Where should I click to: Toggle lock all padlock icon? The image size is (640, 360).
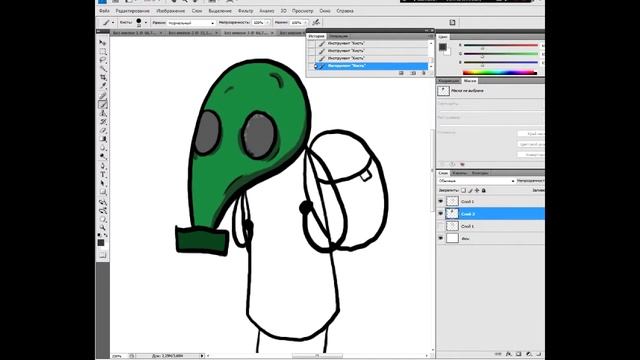tap(484, 190)
